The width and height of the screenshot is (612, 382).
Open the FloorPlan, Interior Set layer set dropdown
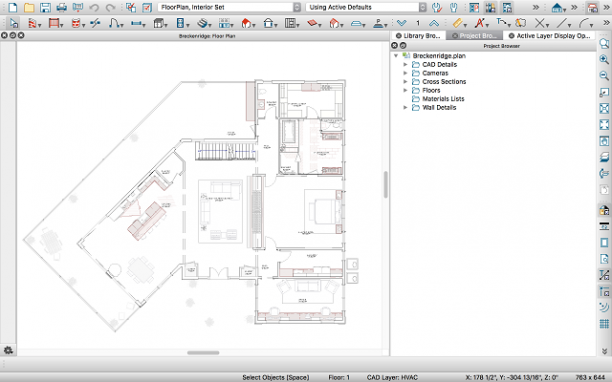230,7
